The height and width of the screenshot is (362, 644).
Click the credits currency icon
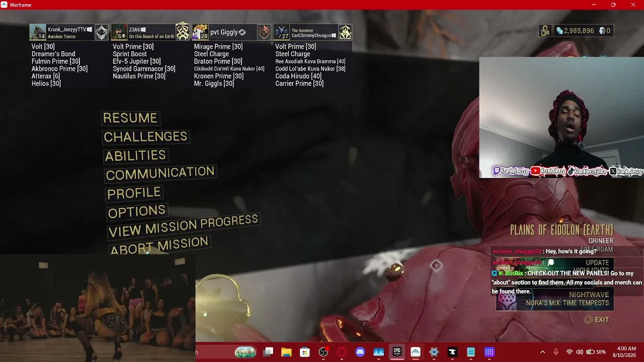559,31
